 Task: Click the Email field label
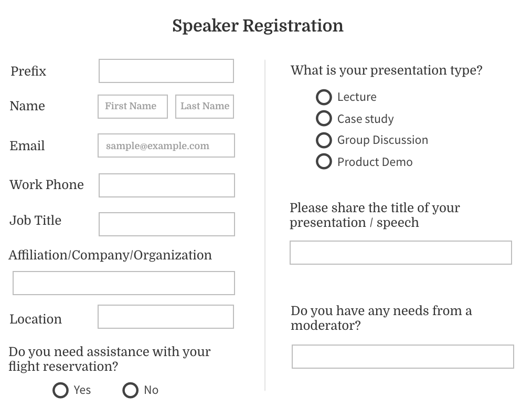click(x=27, y=146)
